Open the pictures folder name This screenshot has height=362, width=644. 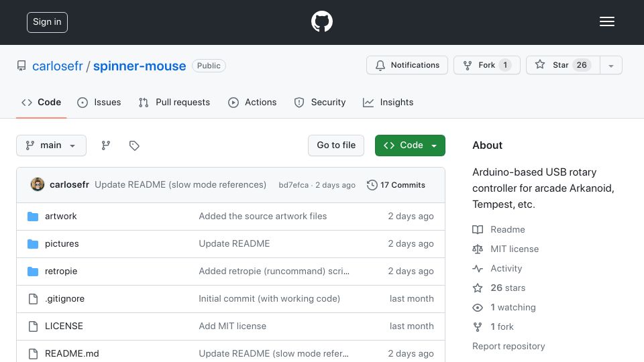(62, 244)
